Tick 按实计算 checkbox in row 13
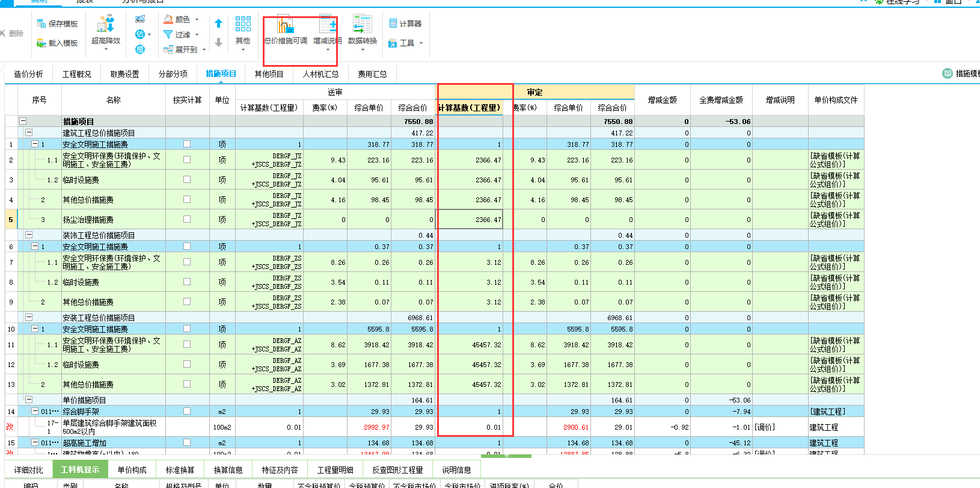 tap(187, 384)
